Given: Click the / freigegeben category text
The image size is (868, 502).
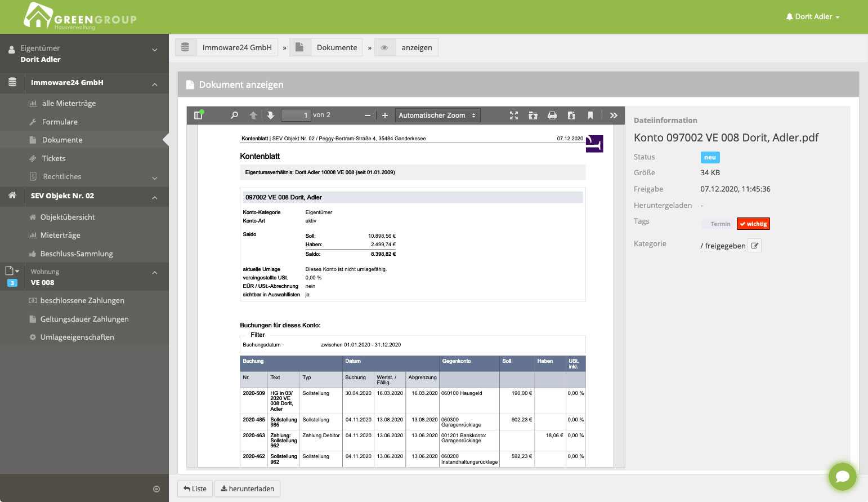Looking at the screenshot, I should [723, 246].
